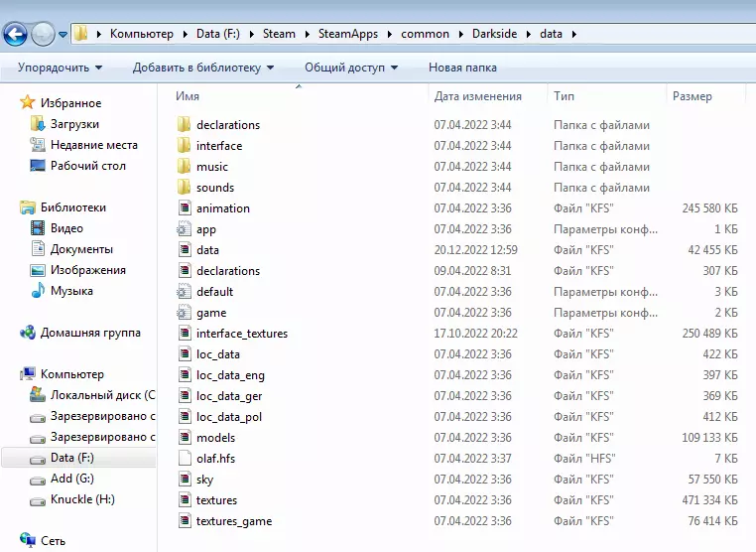
Task: Click the textures_game file icon
Action: click(x=185, y=520)
